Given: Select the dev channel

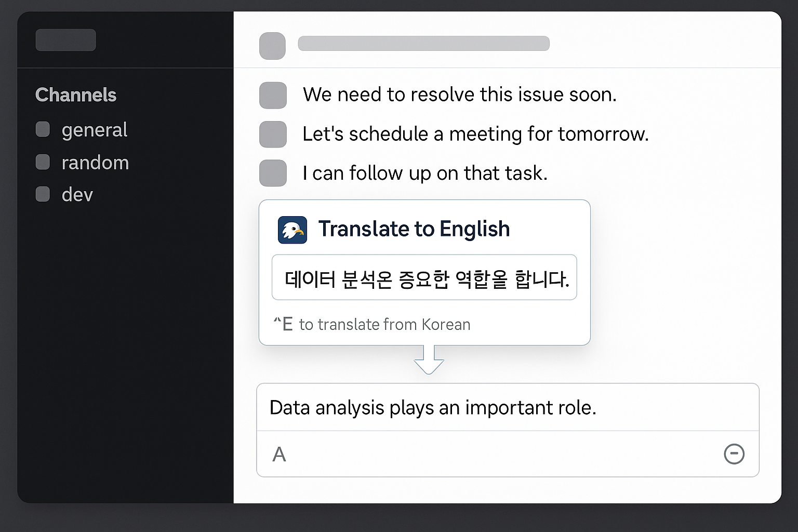Looking at the screenshot, I should pyautogui.click(x=77, y=195).
